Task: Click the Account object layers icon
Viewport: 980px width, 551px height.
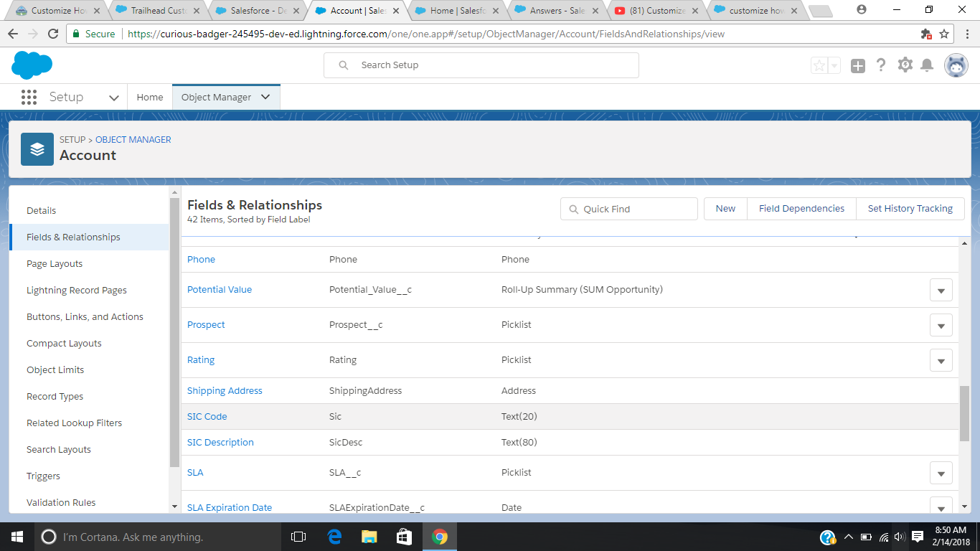Action: point(37,149)
